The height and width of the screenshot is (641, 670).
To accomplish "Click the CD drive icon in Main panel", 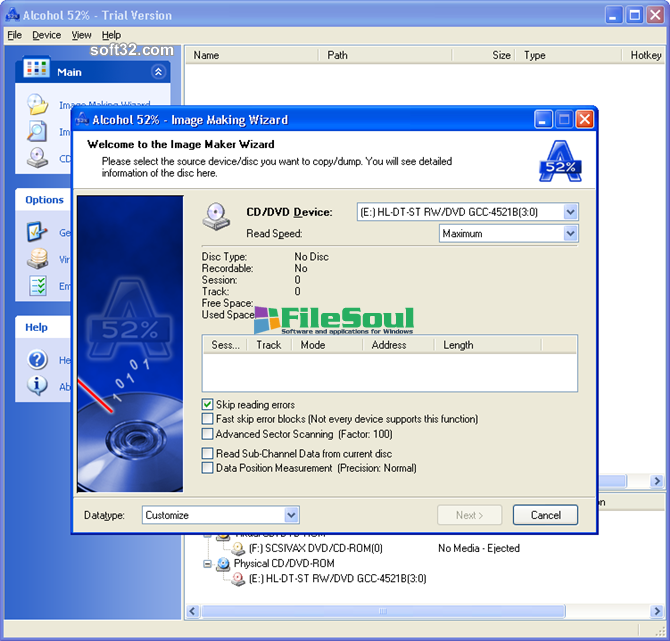I will point(37,158).
